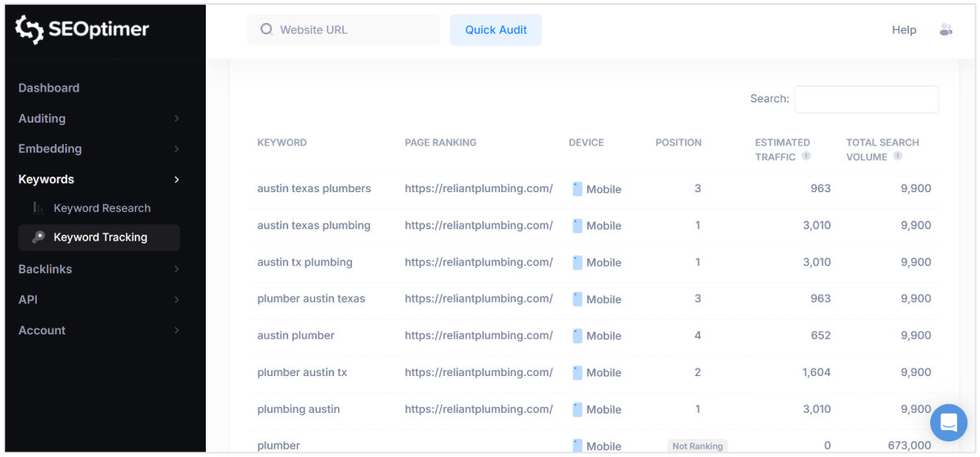Focus the Website URL input field

coord(351,29)
